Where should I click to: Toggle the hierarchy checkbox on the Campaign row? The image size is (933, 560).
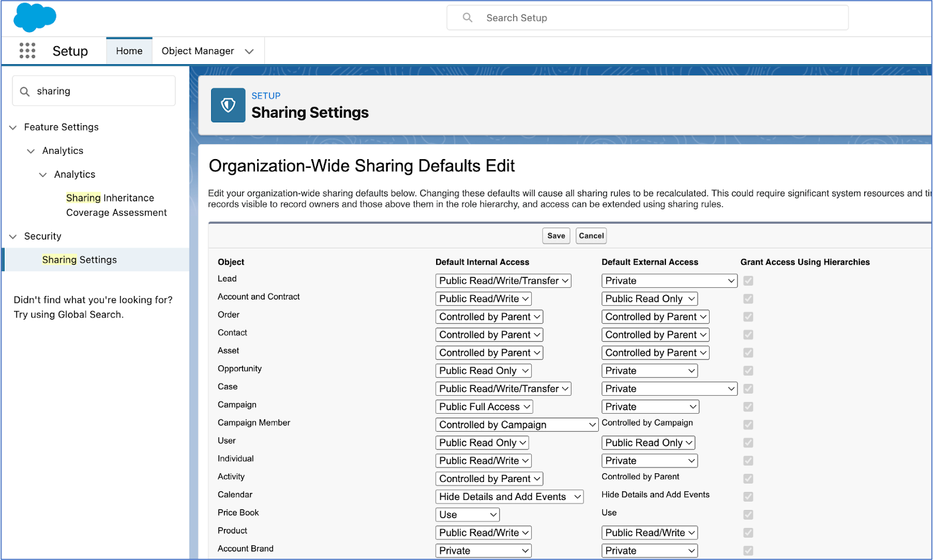tap(748, 407)
